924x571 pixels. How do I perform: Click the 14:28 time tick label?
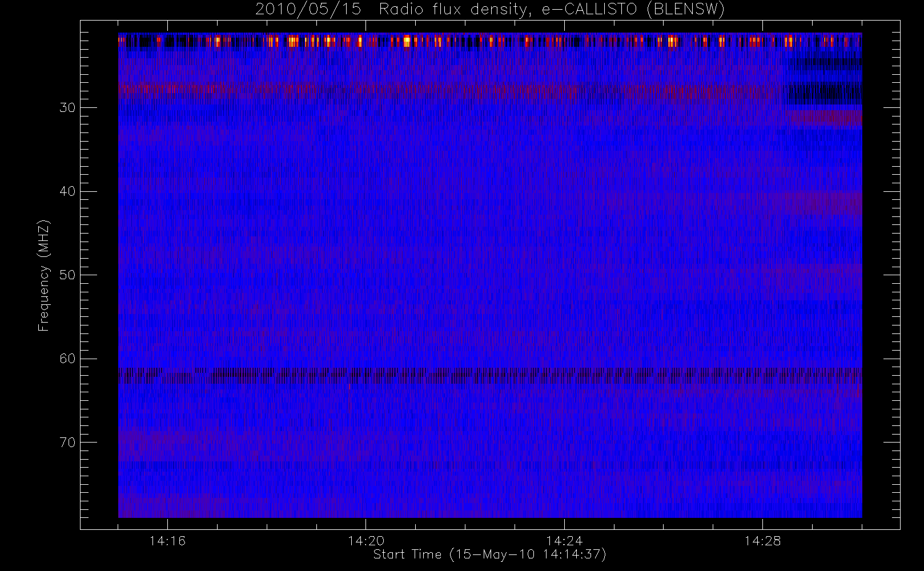point(762,541)
